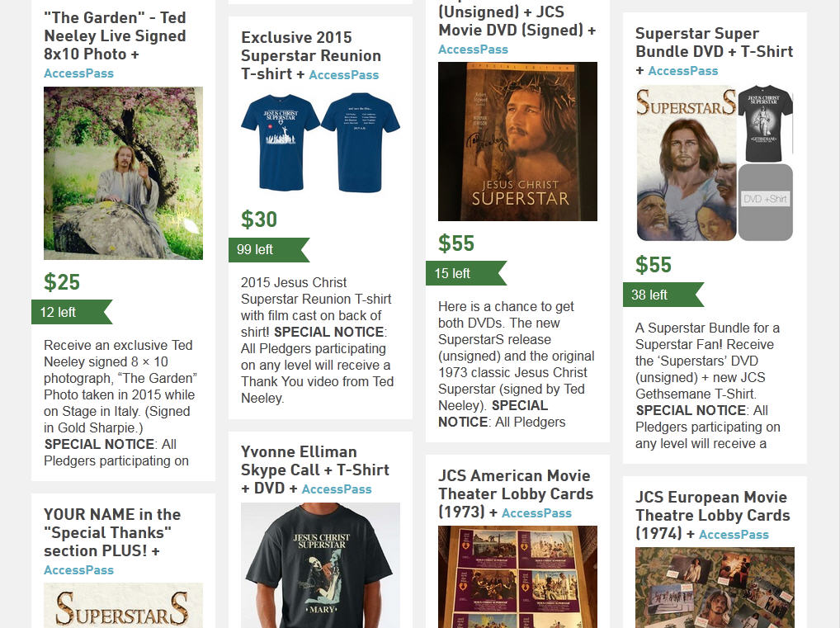
Task: Open the Yvonne Elliman Mary T-shirt image
Action: point(320,565)
